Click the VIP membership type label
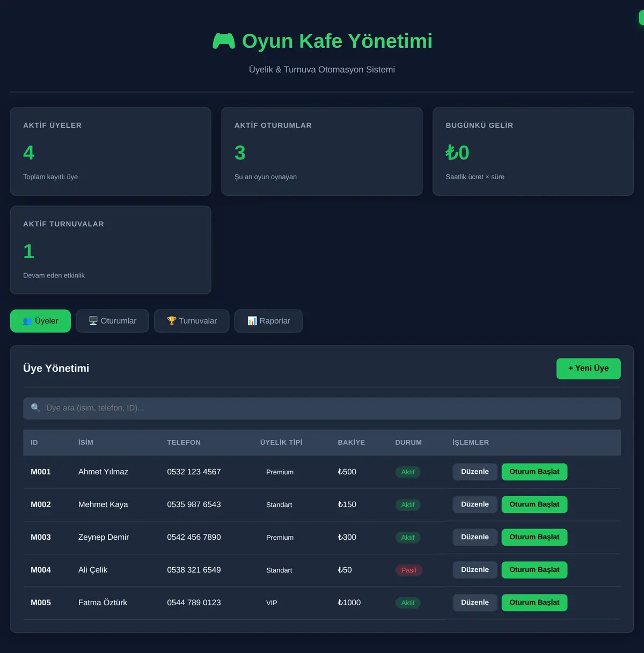Image resolution: width=644 pixels, height=653 pixels. (x=272, y=603)
